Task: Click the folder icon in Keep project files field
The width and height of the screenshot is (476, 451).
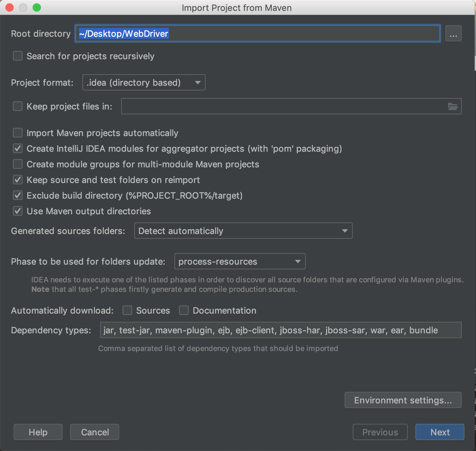Action: [x=453, y=106]
